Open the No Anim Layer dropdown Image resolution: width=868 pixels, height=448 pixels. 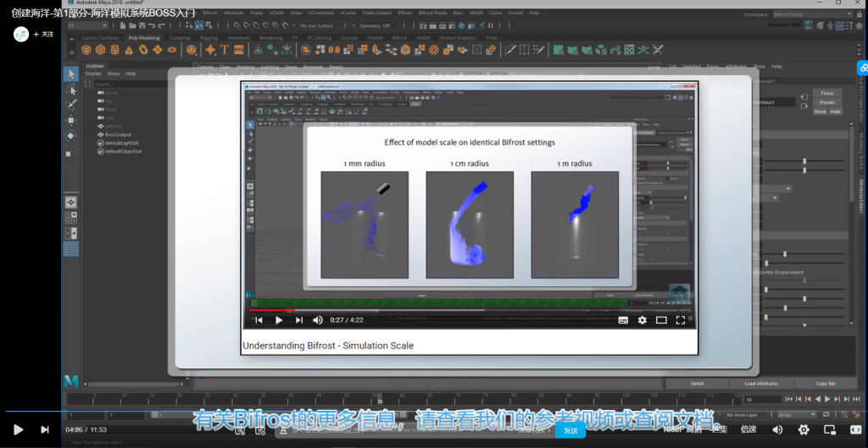pos(746,415)
